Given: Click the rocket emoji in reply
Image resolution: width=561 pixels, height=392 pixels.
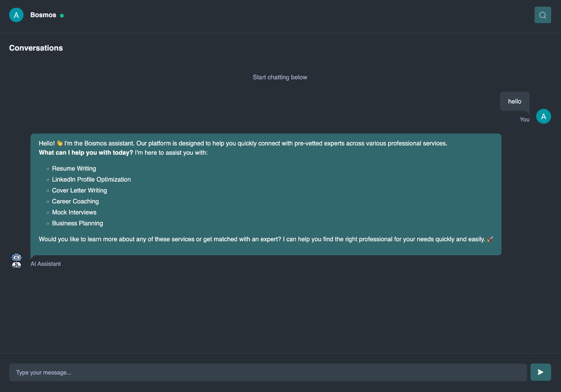Looking at the screenshot, I should [x=490, y=239].
